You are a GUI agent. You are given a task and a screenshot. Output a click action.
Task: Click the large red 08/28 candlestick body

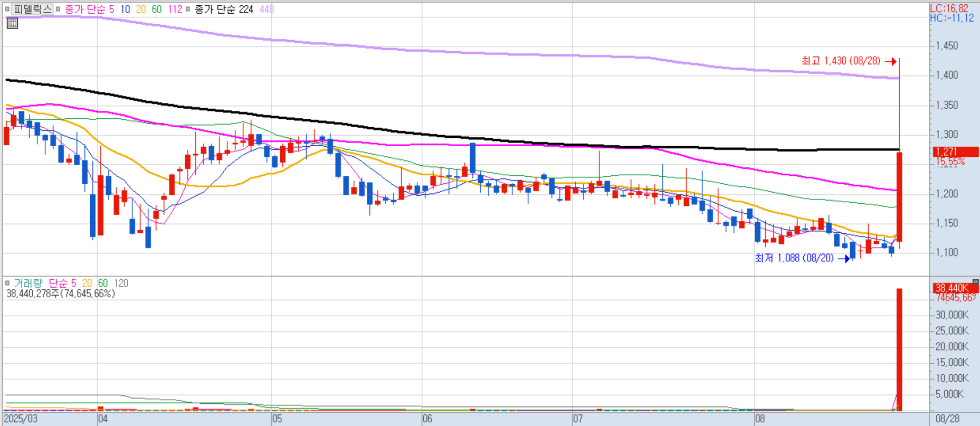[x=899, y=197]
